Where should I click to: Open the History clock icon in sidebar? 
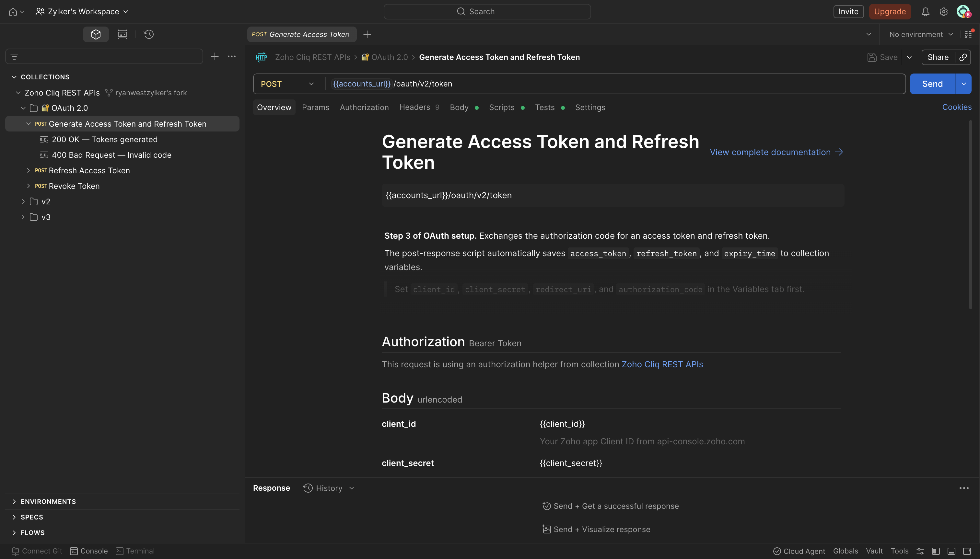coord(149,34)
